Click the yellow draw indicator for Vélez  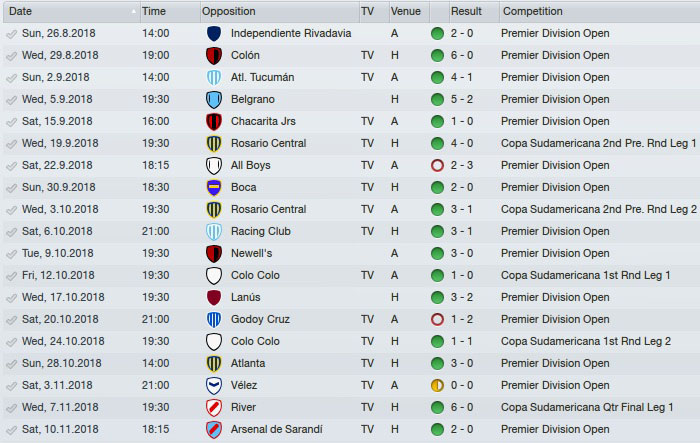437,385
